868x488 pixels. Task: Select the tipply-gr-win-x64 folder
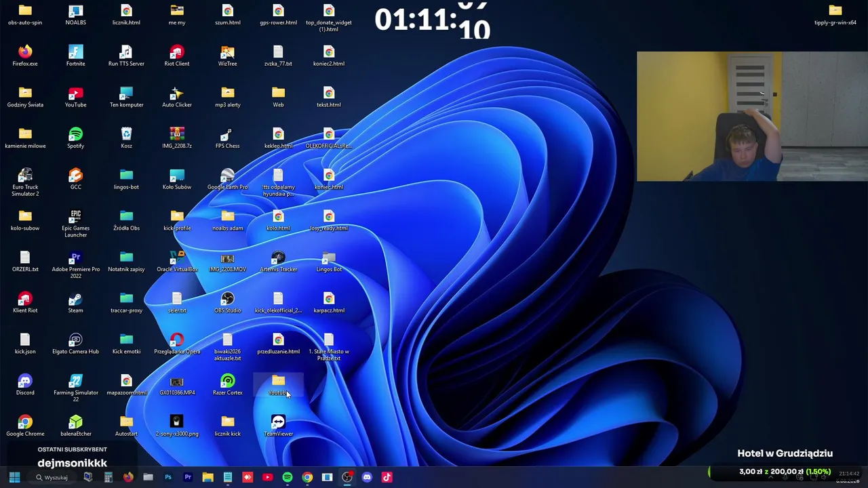click(x=835, y=14)
